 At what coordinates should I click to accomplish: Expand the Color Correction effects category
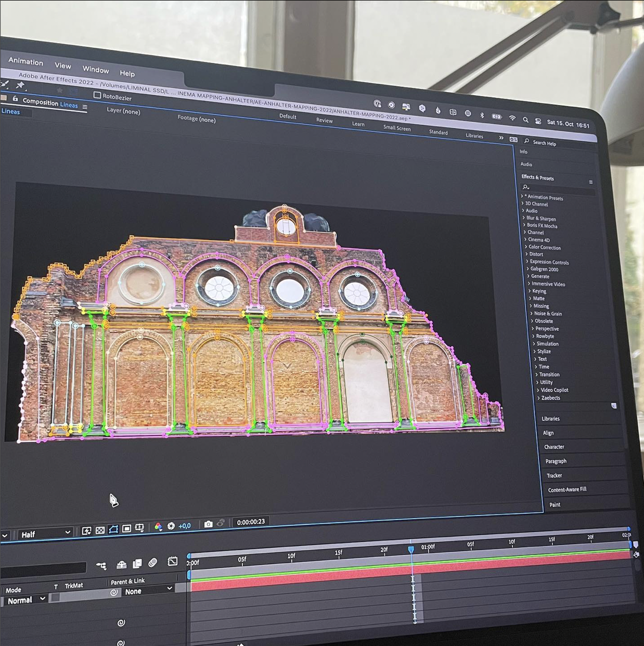544,248
